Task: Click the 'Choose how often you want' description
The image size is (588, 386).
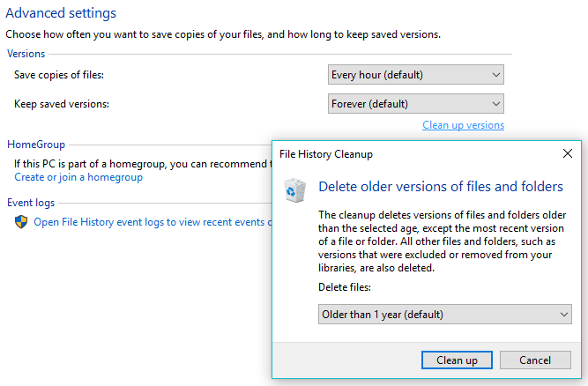Action: 223,34
